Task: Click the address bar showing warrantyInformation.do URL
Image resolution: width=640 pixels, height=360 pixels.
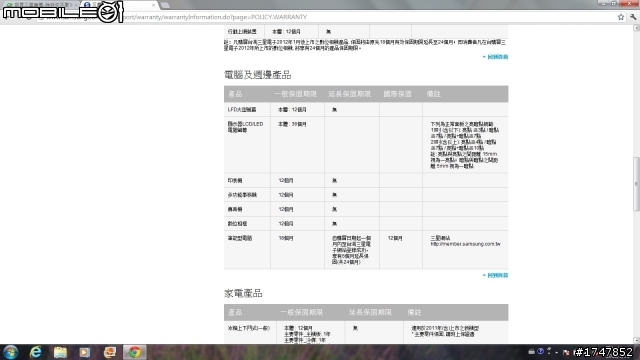Action: [327, 17]
